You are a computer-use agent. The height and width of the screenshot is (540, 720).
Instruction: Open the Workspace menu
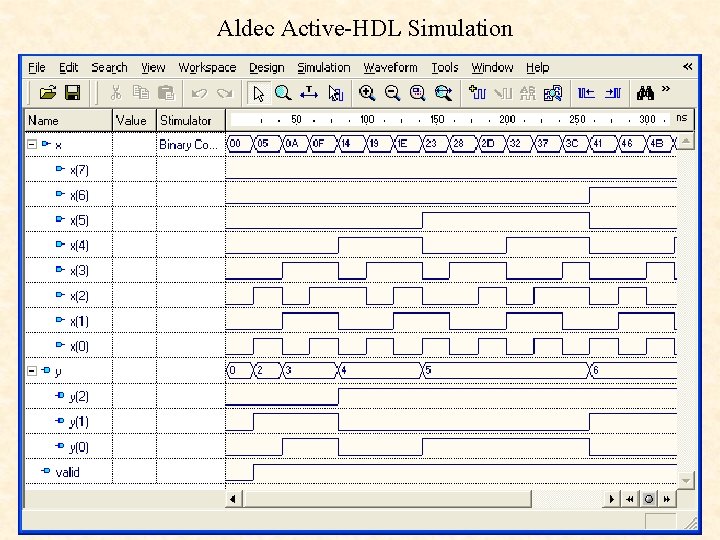tap(207, 68)
